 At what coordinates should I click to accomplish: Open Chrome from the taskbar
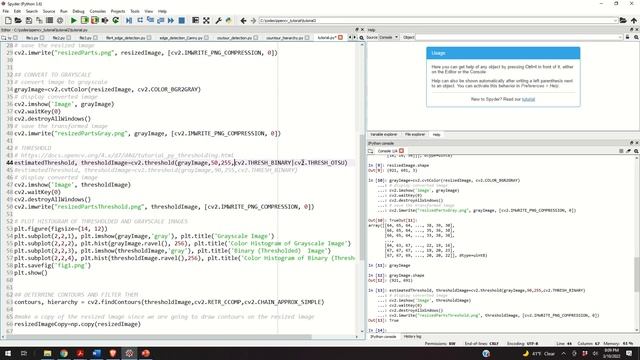click(64, 353)
